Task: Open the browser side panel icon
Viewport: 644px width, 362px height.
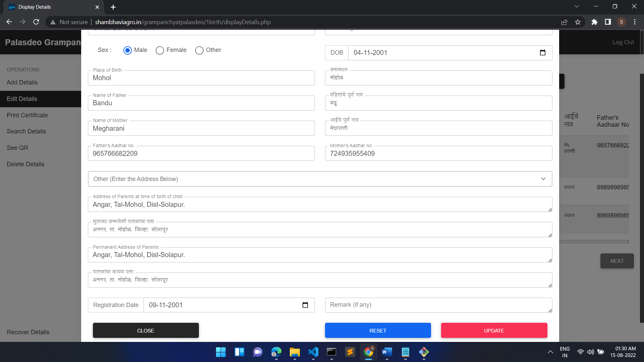Action: coord(608,22)
